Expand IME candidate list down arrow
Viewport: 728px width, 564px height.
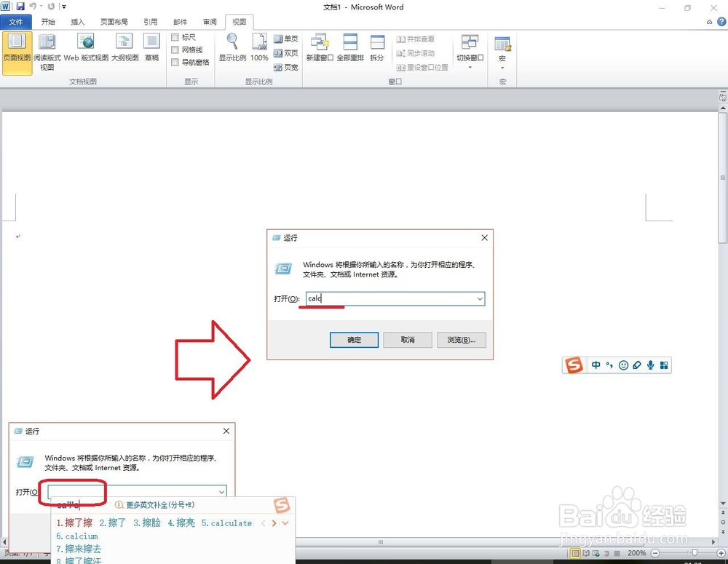tap(285, 523)
